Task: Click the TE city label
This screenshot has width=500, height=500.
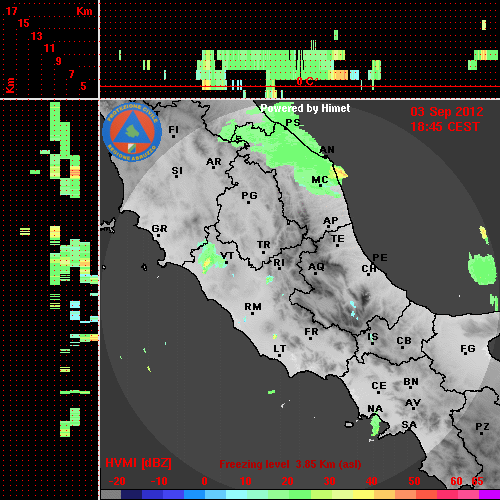Action: coord(338,239)
